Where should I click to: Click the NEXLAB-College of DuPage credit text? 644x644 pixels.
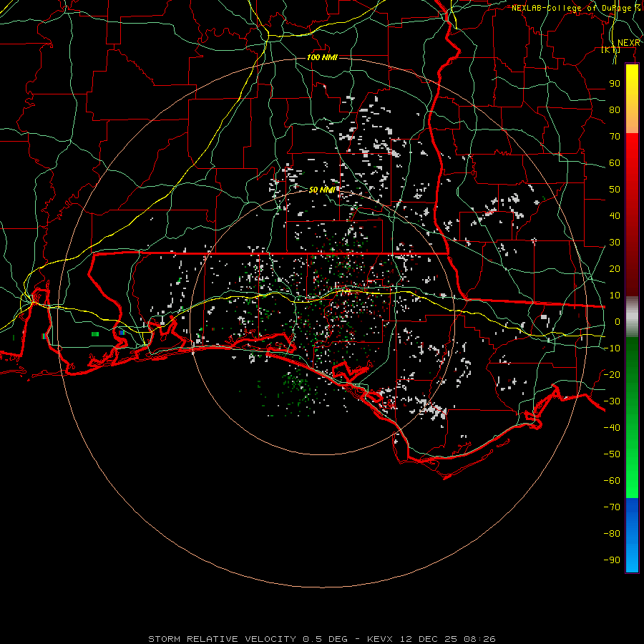coord(576,8)
